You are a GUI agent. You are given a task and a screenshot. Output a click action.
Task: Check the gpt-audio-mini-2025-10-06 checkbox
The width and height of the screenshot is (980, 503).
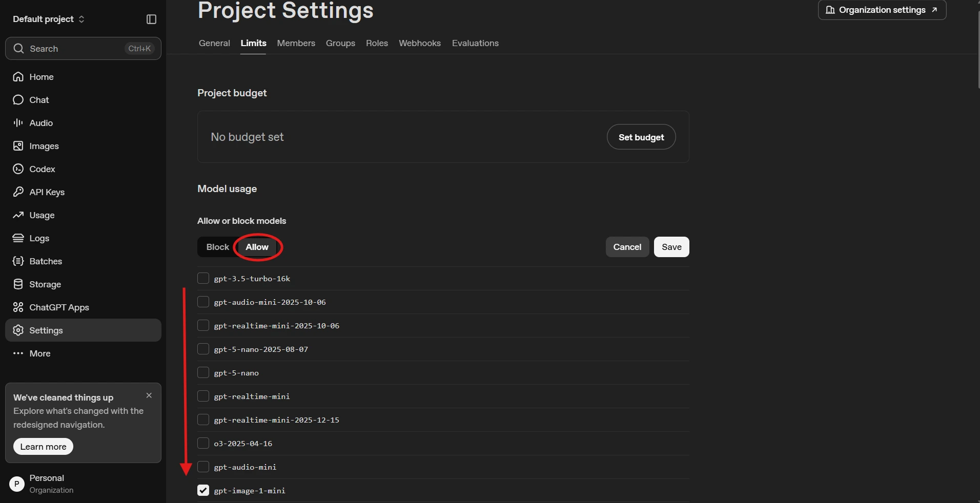(x=203, y=302)
